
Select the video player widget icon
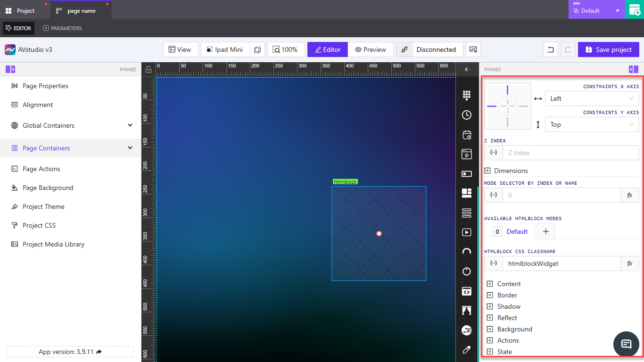467,232
